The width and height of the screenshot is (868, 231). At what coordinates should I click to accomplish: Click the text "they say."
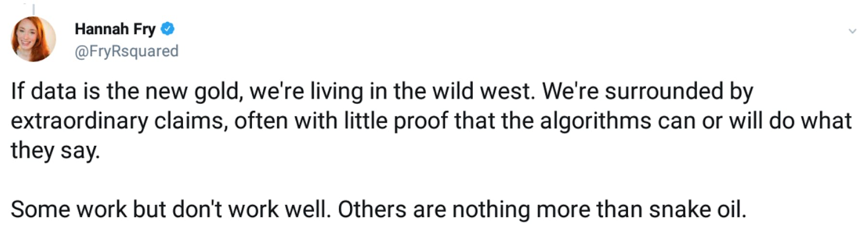pyautogui.click(x=55, y=150)
